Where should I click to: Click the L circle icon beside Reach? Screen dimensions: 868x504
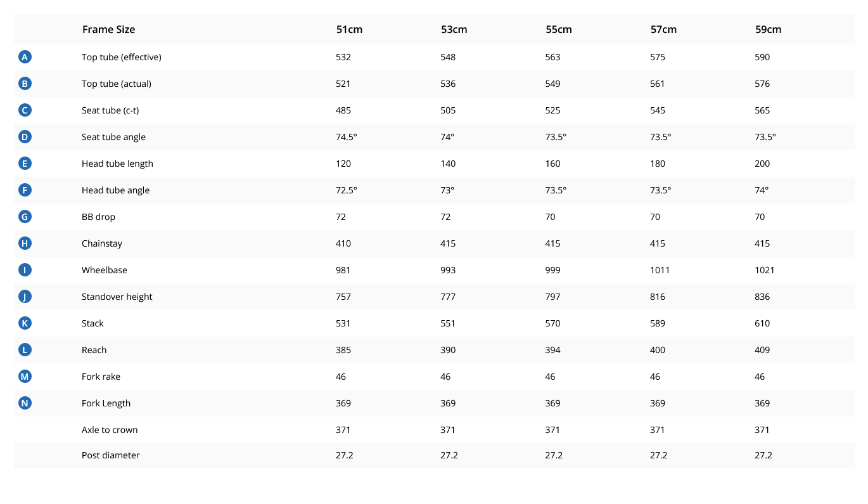(25, 350)
